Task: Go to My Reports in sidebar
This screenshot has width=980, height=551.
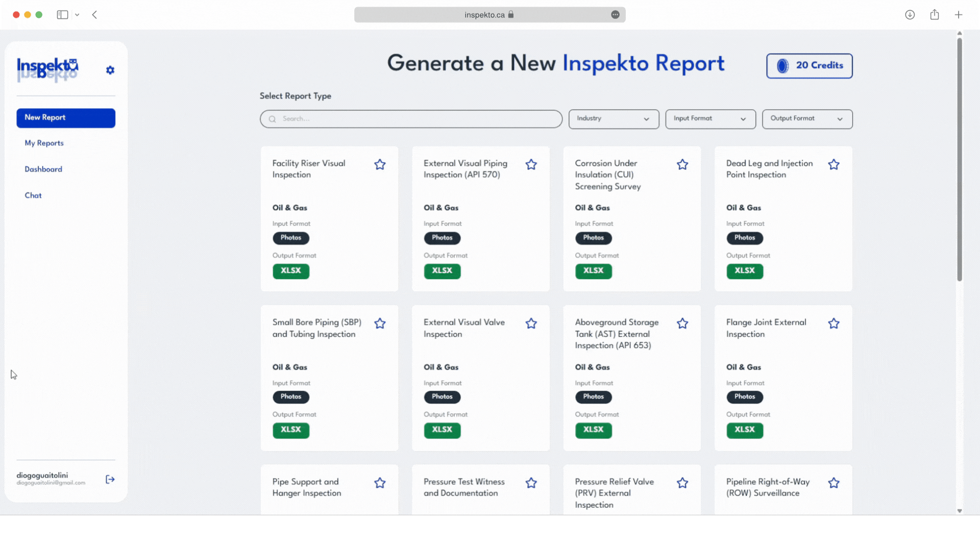Action: [44, 143]
